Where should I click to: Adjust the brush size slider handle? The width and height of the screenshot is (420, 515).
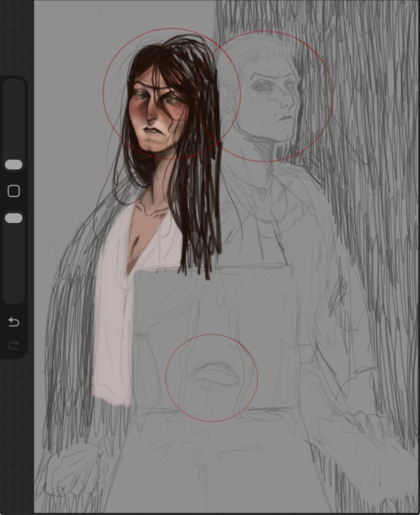click(x=14, y=164)
